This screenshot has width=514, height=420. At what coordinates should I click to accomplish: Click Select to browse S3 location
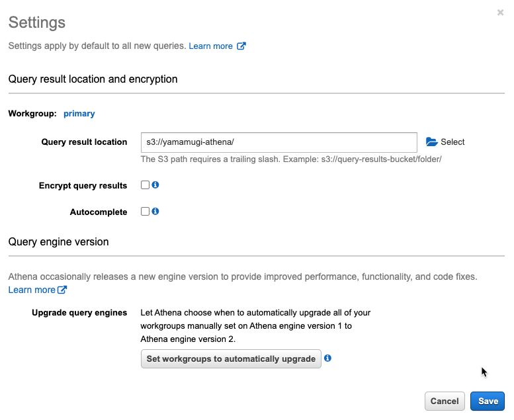click(x=452, y=142)
